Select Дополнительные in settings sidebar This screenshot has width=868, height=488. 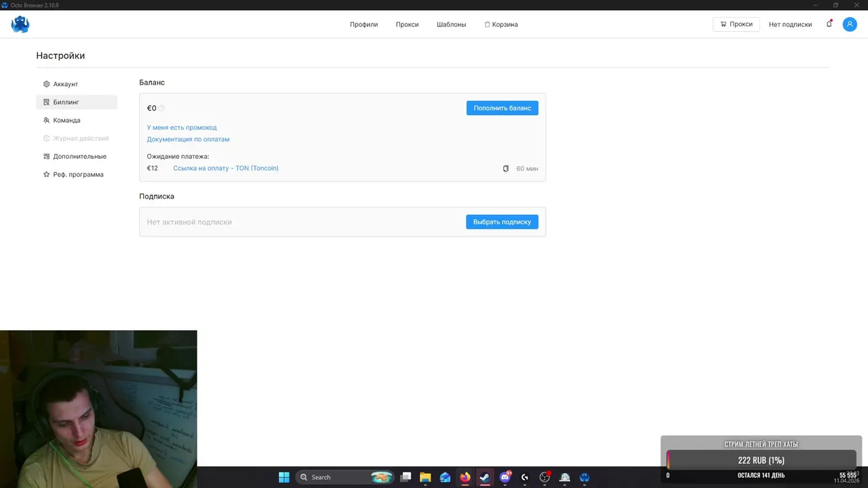(77, 157)
